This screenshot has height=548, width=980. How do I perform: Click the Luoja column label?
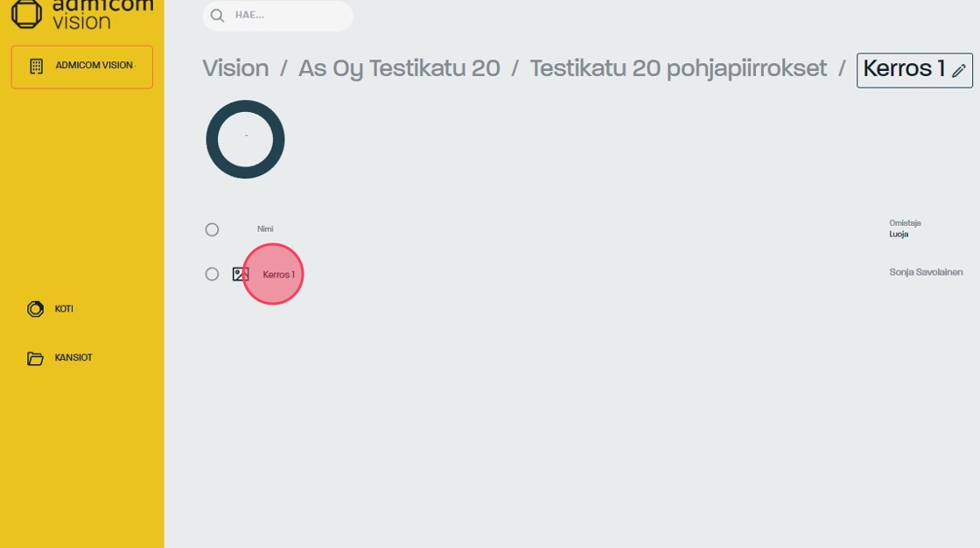899,235
